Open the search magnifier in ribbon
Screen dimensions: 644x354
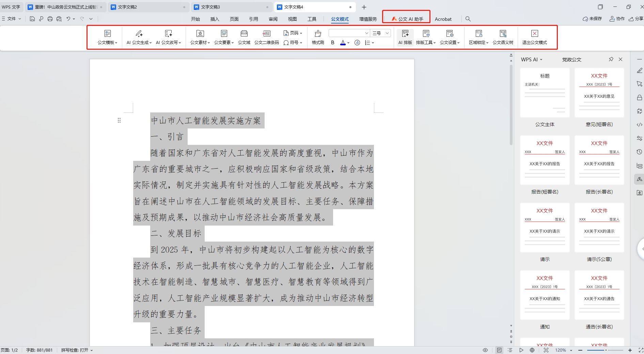pos(468,19)
